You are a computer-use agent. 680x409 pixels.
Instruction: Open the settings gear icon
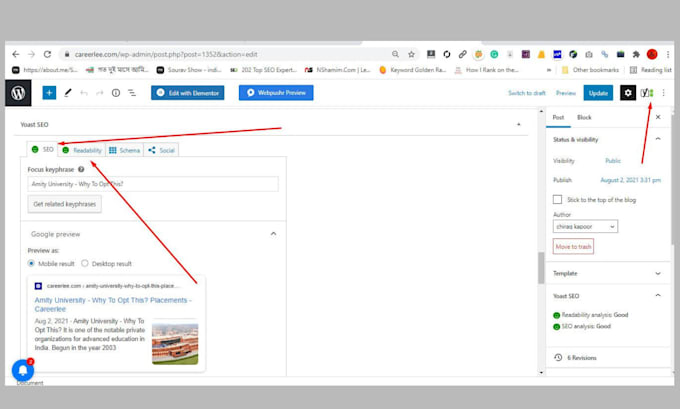[628, 93]
